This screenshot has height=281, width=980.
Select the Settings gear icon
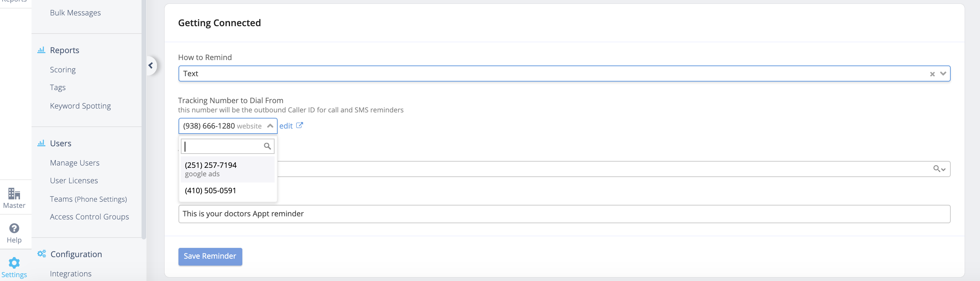tap(14, 263)
